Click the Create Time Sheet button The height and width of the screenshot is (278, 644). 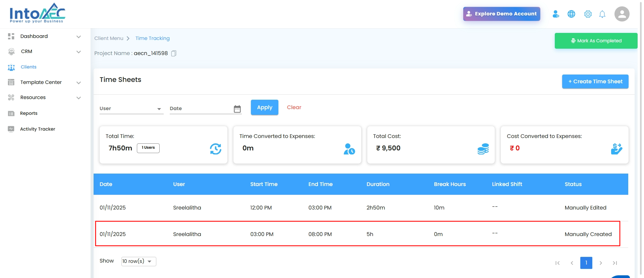pos(595,82)
